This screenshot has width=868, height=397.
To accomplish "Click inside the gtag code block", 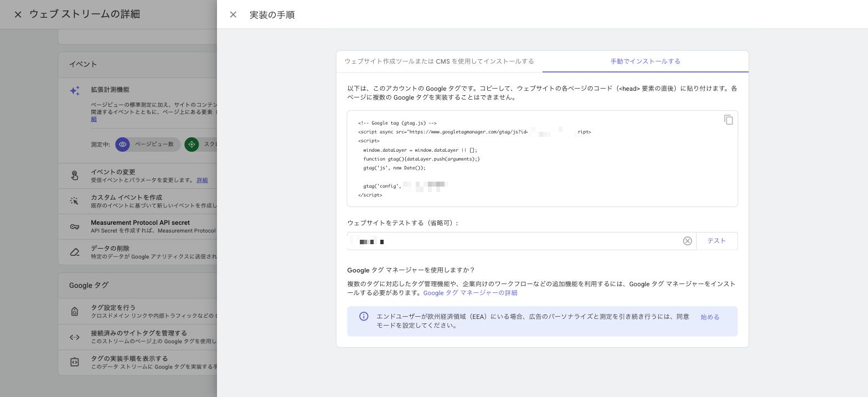I will tap(542, 159).
